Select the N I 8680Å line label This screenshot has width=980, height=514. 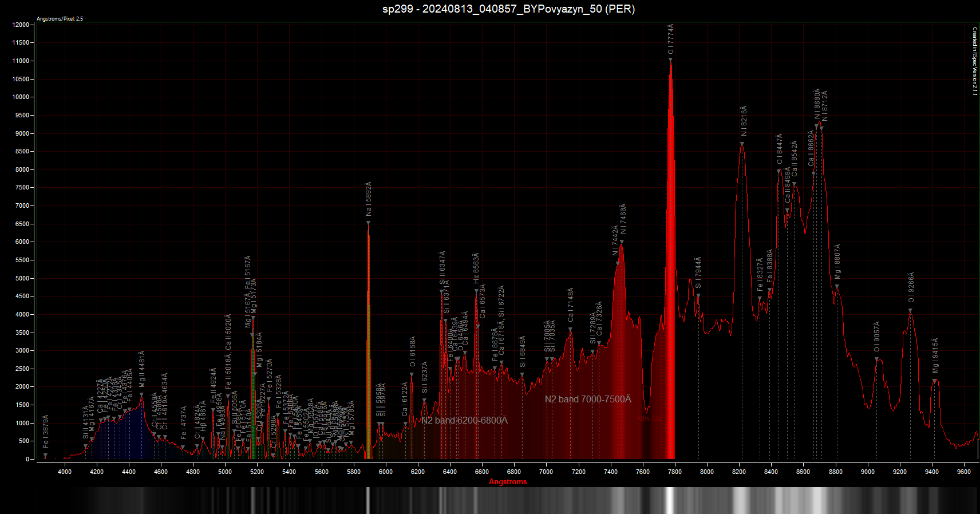coord(817,104)
